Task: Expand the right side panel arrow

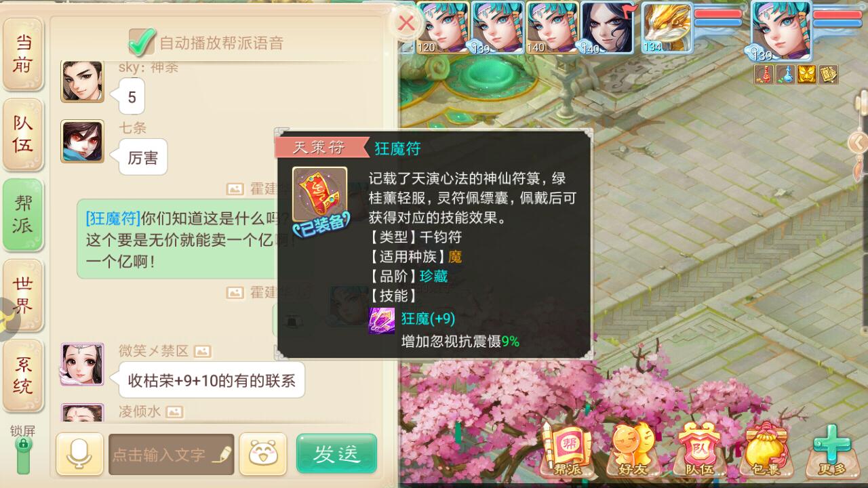Action: point(859,142)
